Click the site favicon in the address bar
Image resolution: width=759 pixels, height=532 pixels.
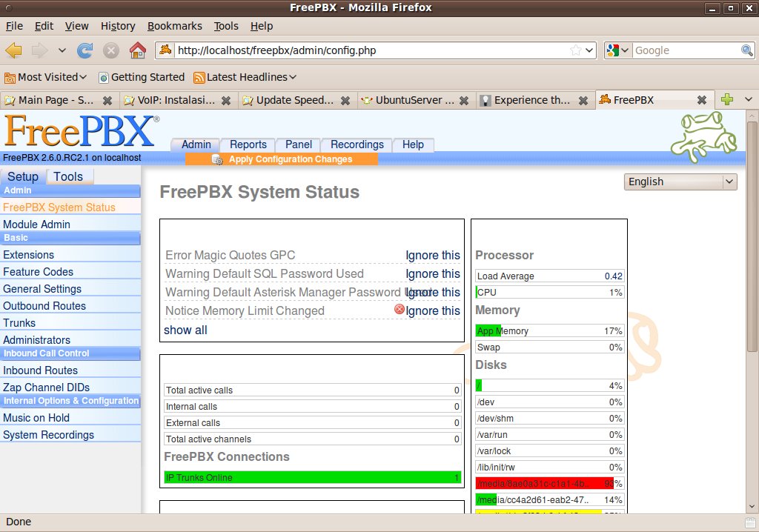(x=165, y=50)
